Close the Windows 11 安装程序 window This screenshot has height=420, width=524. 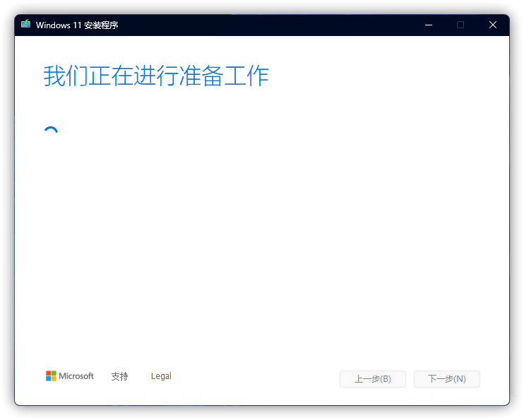point(493,25)
